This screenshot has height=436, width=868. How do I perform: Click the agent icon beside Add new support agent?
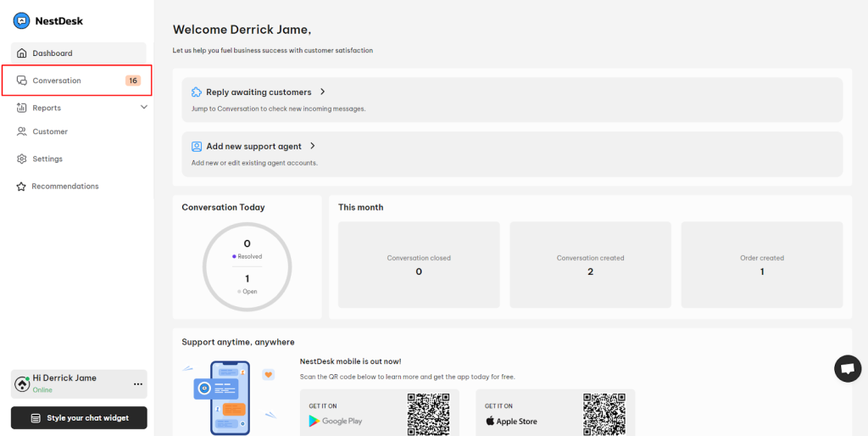point(197,146)
